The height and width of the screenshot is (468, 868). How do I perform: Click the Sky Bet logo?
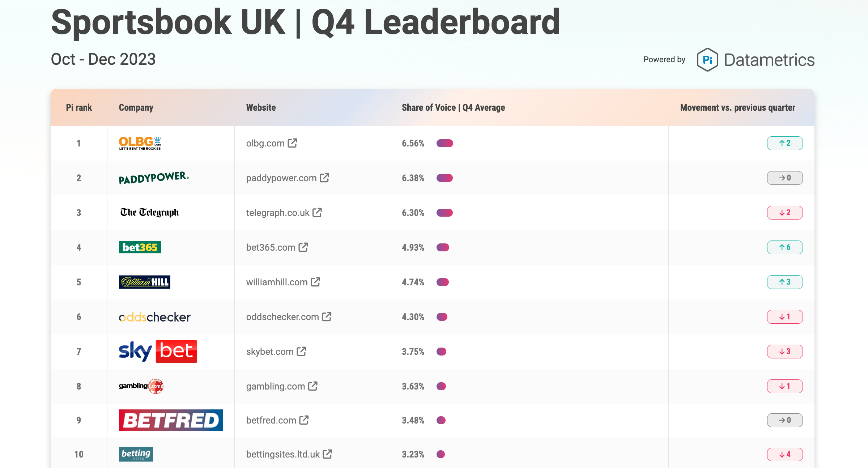coord(157,351)
